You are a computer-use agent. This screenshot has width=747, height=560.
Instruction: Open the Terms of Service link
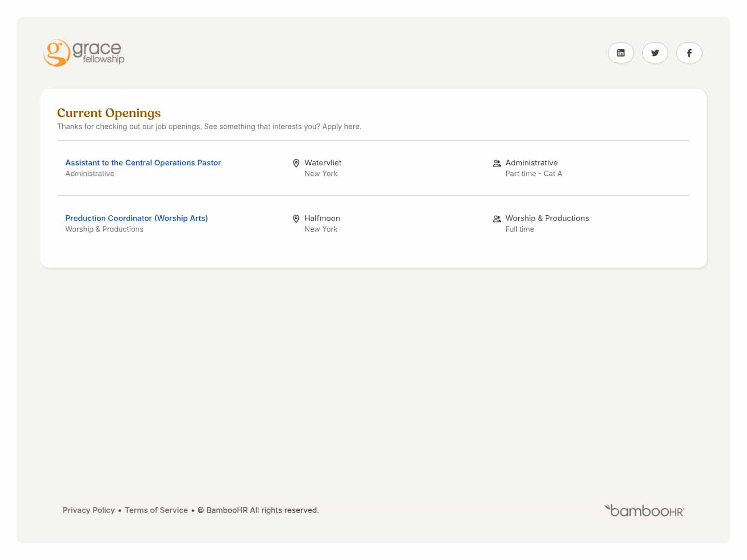156,510
